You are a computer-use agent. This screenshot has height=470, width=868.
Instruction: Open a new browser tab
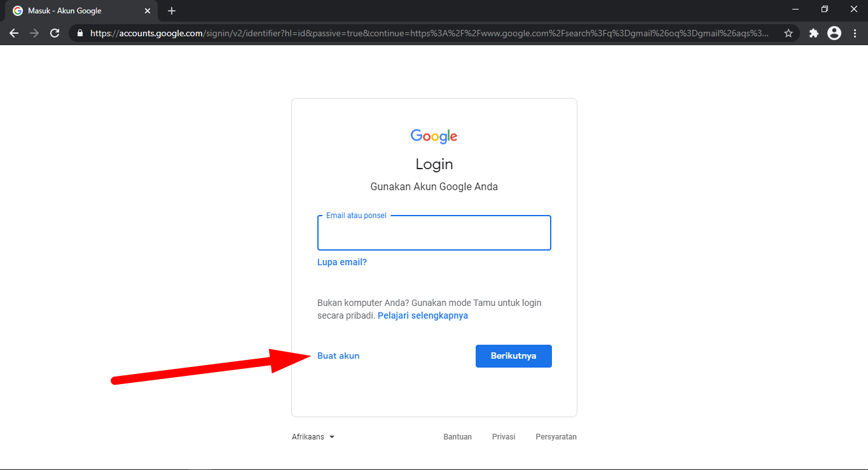[x=171, y=10]
